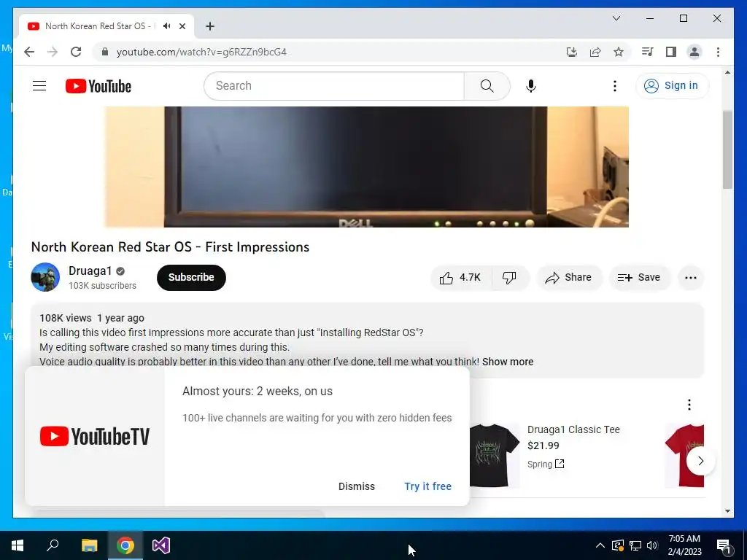Open system volume speaker icon
This screenshot has width=747, height=560.
click(652, 545)
